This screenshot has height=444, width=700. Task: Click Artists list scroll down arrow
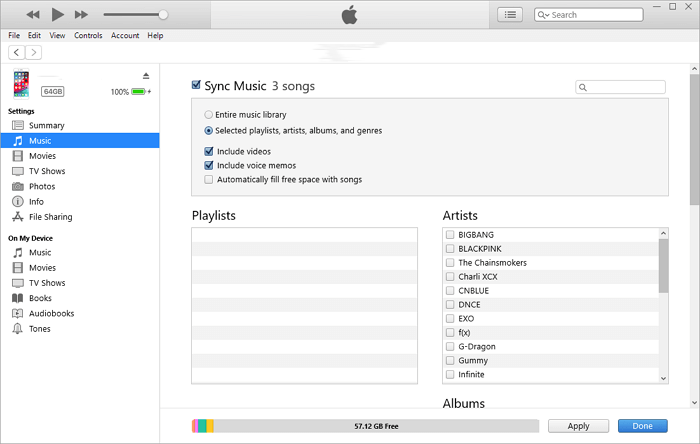pos(663,378)
